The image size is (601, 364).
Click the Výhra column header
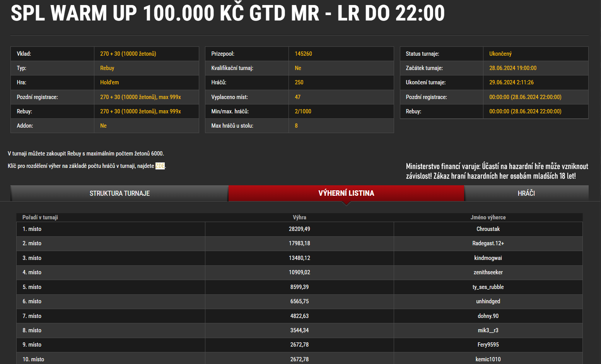click(x=299, y=217)
